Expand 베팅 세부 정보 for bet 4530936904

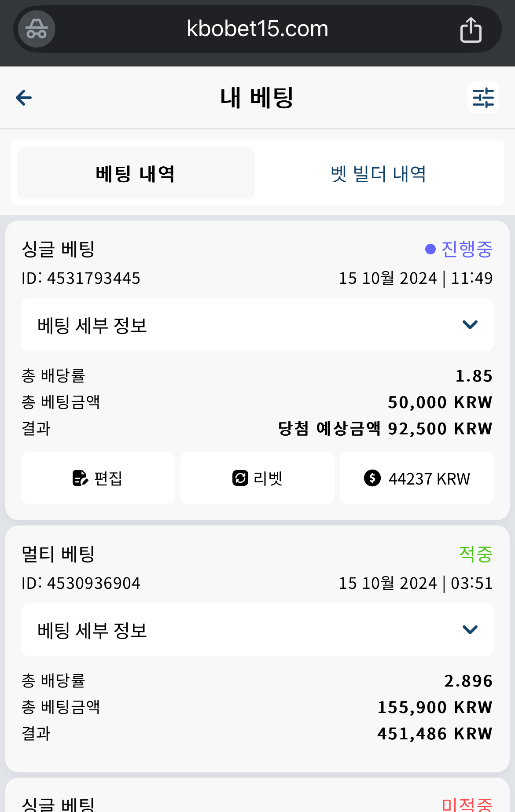coord(257,630)
